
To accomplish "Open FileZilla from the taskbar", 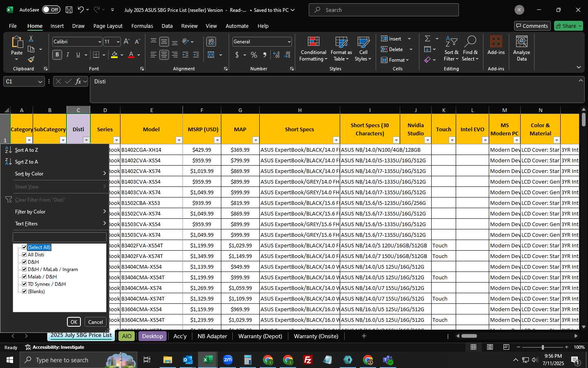I will point(308,360).
